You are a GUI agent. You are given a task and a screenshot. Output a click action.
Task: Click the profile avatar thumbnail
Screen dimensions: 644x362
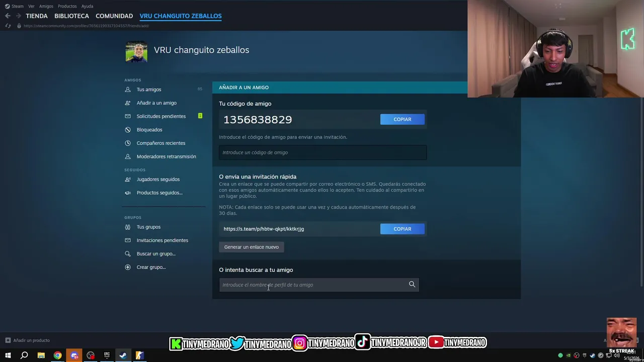click(x=136, y=51)
